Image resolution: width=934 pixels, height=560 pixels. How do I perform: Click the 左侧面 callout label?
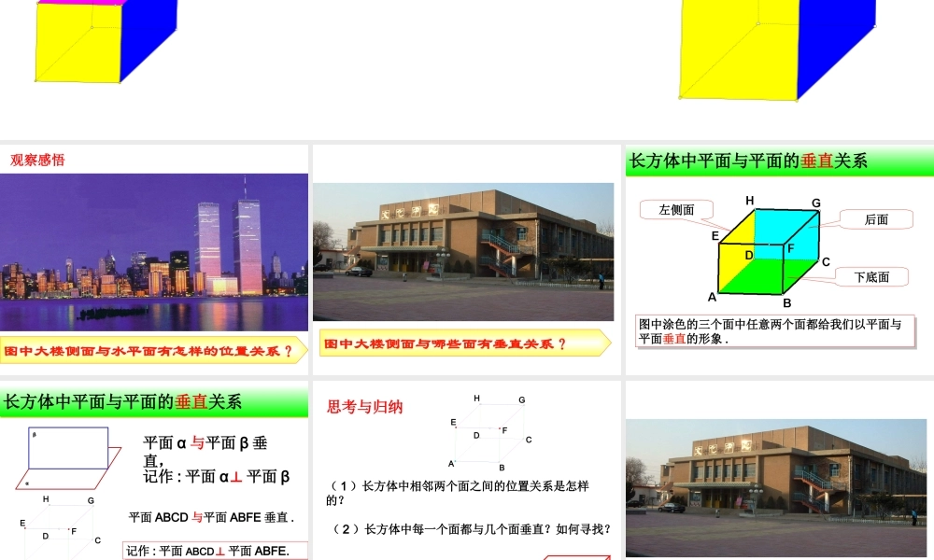coord(676,210)
